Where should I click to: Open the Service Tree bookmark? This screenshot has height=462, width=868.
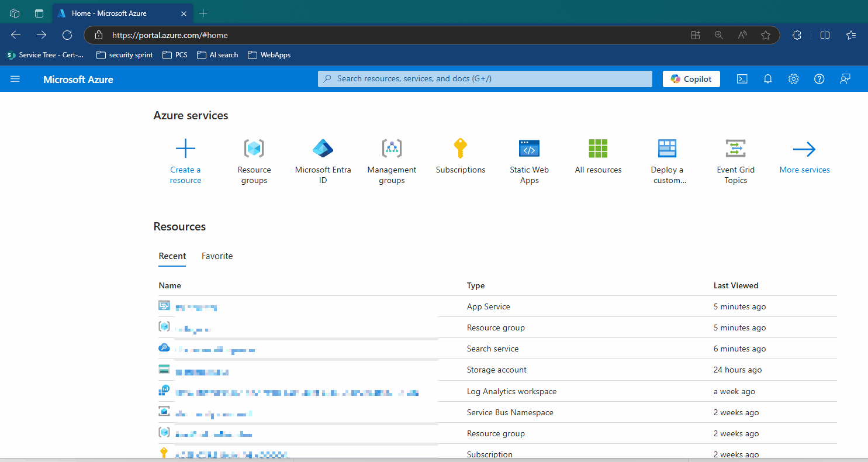pyautogui.click(x=46, y=55)
